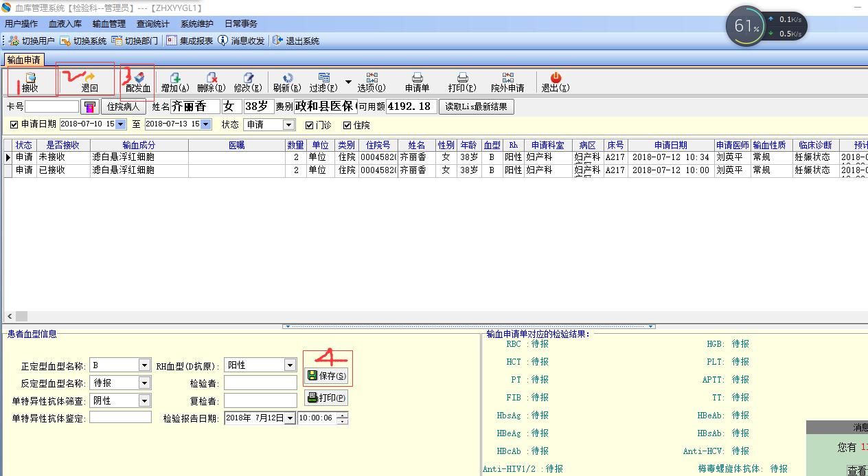Screen dimensions: 868x476
Task: Click the card reader icon beside 卡号 field
Action: [89, 106]
